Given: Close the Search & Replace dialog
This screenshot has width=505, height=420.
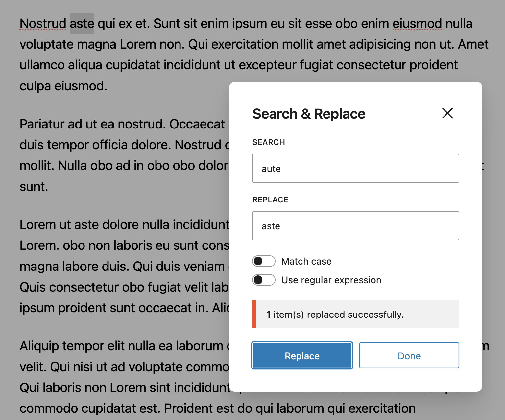Looking at the screenshot, I should click(x=447, y=113).
